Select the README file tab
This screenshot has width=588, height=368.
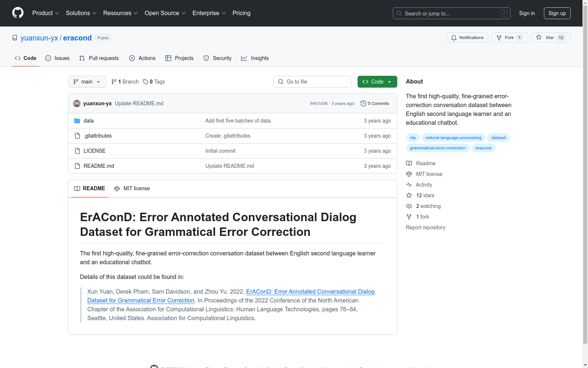pyautogui.click(x=90, y=188)
